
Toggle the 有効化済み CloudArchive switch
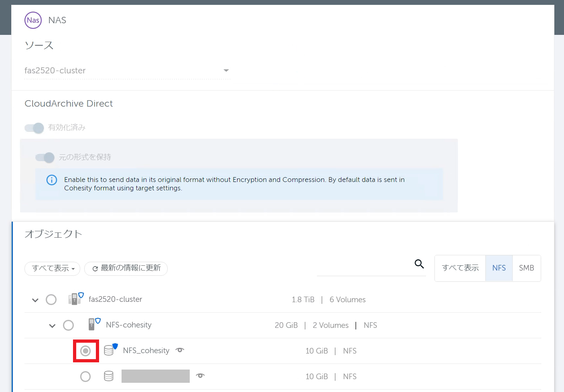[34, 128]
